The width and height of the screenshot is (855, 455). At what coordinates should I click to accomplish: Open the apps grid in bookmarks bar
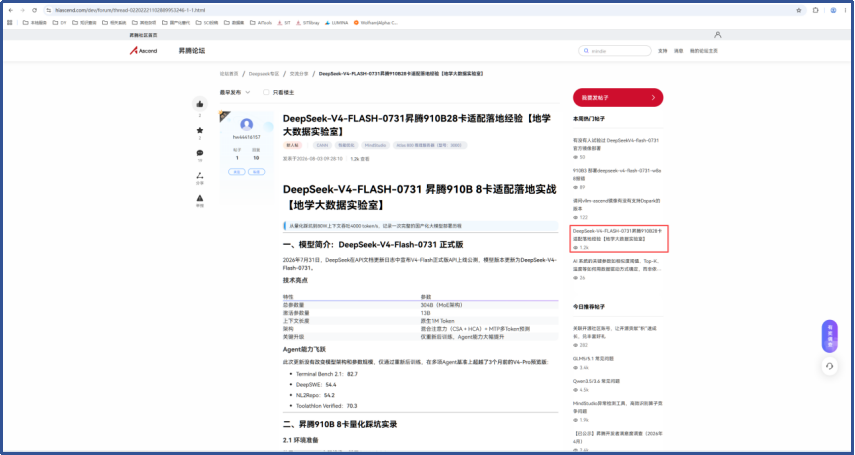pyautogui.click(x=10, y=23)
